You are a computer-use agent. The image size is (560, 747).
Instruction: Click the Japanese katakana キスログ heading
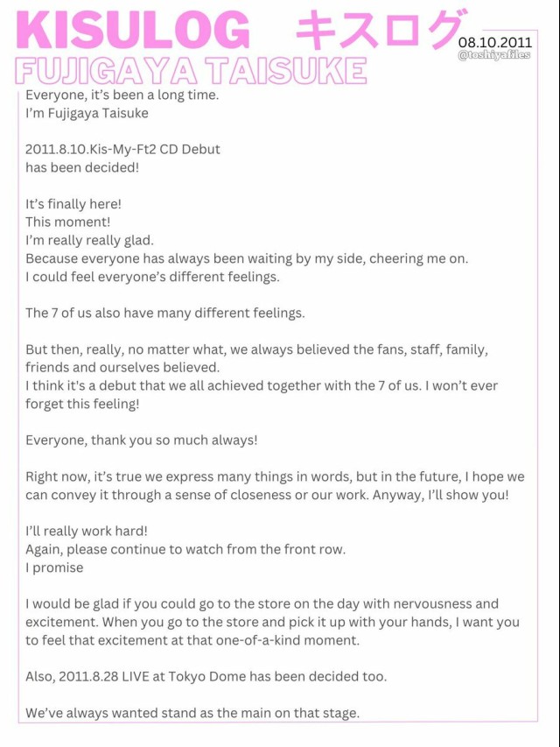click(x=379, y=29)
